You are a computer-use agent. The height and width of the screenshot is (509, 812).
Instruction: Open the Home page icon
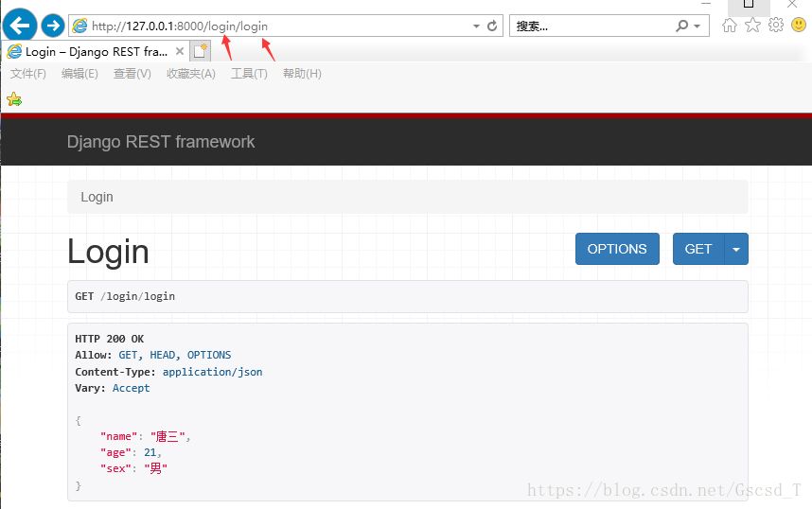(x=729, y=25)
